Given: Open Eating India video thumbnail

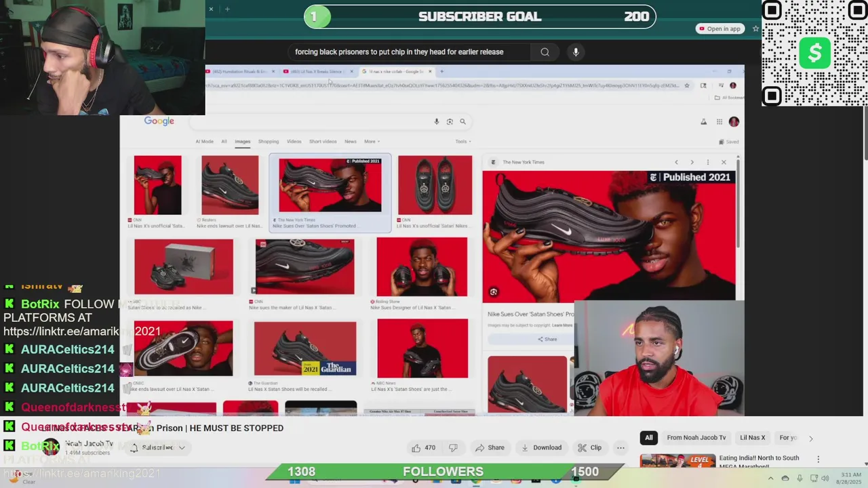Looking at the screenshot, I should coord(677,462).
